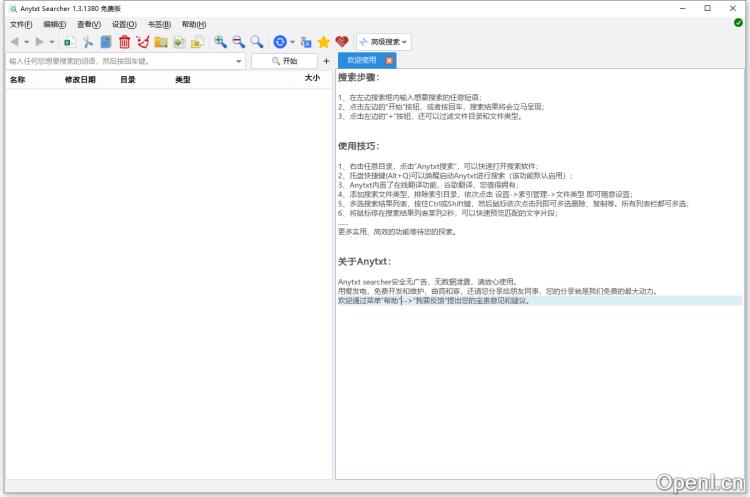The width and height of the screenshot is (750, 497).
Task: Expand the search history dropdown arrow
Action: [x=239, y=61]
